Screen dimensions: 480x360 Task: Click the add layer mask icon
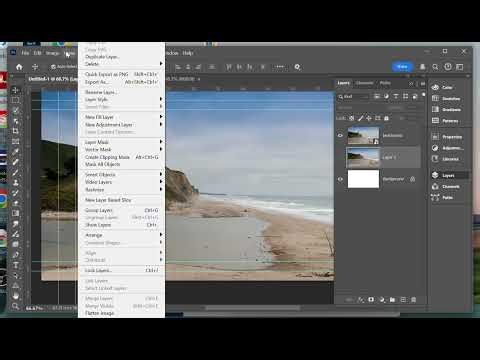(371, 300)
